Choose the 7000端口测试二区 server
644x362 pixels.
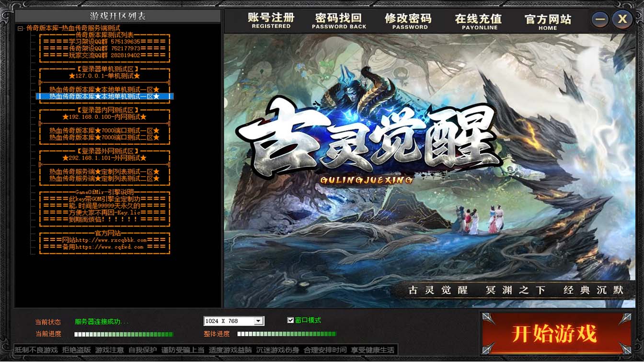point(104,137)
